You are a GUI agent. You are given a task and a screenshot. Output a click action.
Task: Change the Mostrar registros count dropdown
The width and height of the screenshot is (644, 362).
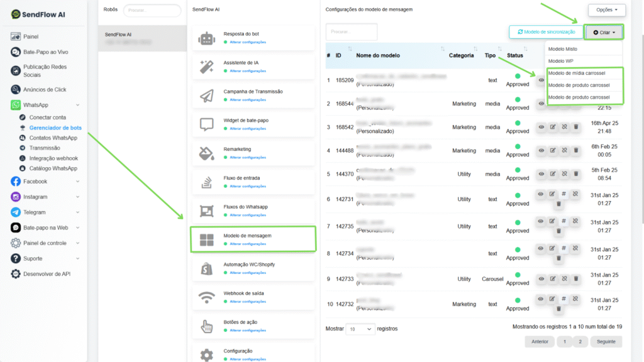click(x=360, y=329)
